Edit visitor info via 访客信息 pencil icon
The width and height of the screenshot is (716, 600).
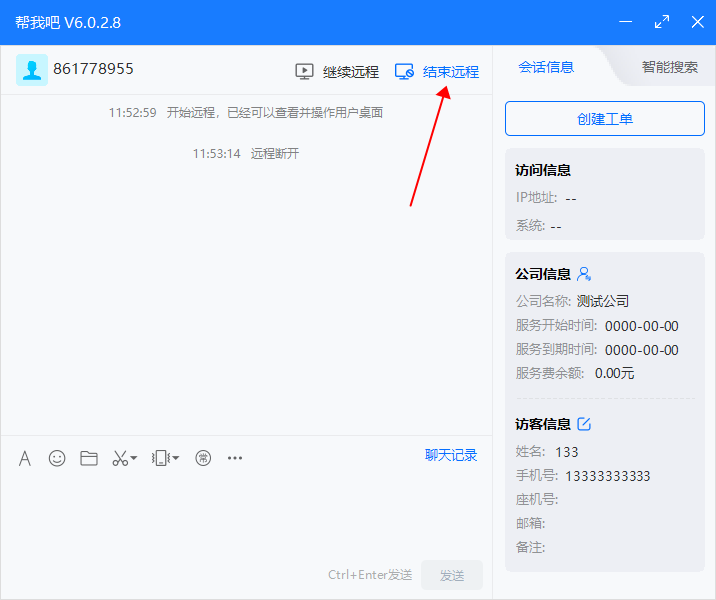pyautogui.click(x=585, y=424)
